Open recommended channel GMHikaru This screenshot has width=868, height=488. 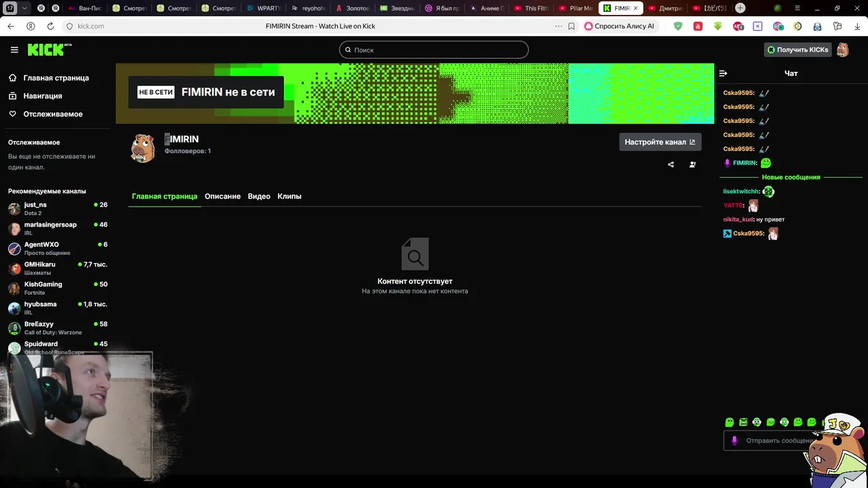58,268
